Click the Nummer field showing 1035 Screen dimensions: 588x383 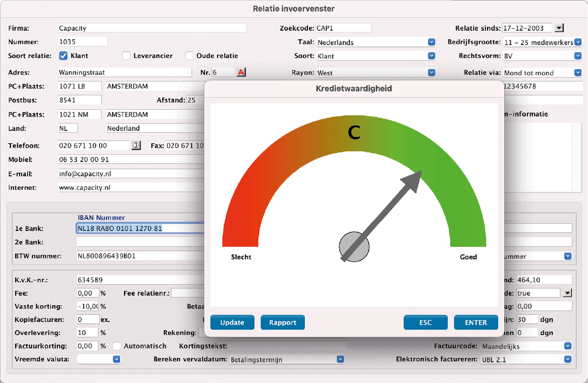click(x=83, y=42)
